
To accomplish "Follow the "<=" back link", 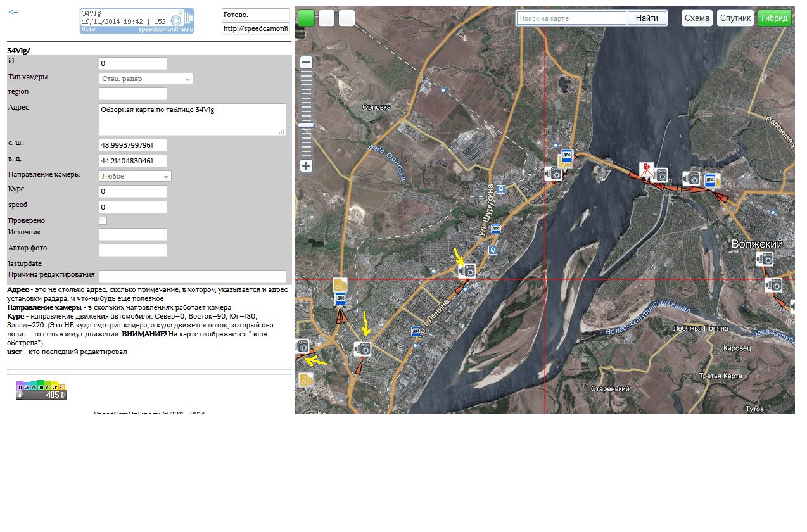I will [x=13, y=12].
